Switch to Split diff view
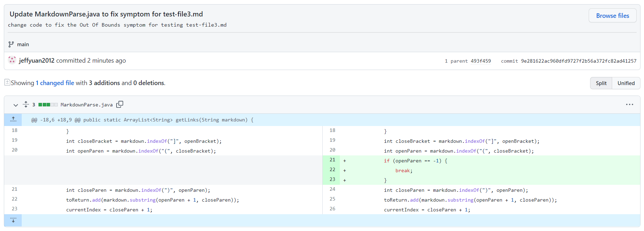The width and height of the screenshot is (644, 231). 601,83
